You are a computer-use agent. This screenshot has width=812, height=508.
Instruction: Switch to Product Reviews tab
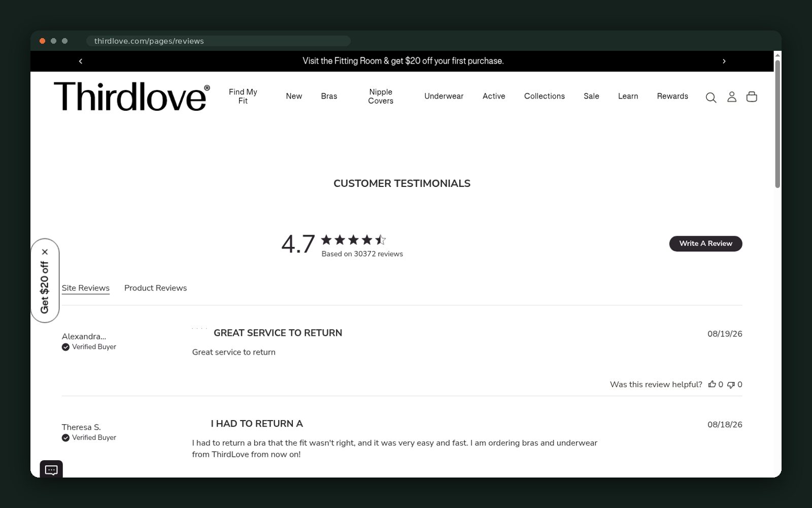tap(155, 288)
